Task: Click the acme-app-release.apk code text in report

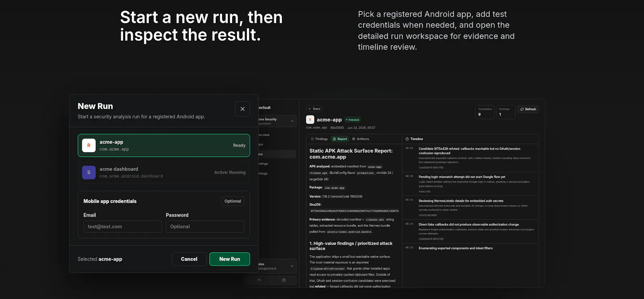Action: click(346, 170)
